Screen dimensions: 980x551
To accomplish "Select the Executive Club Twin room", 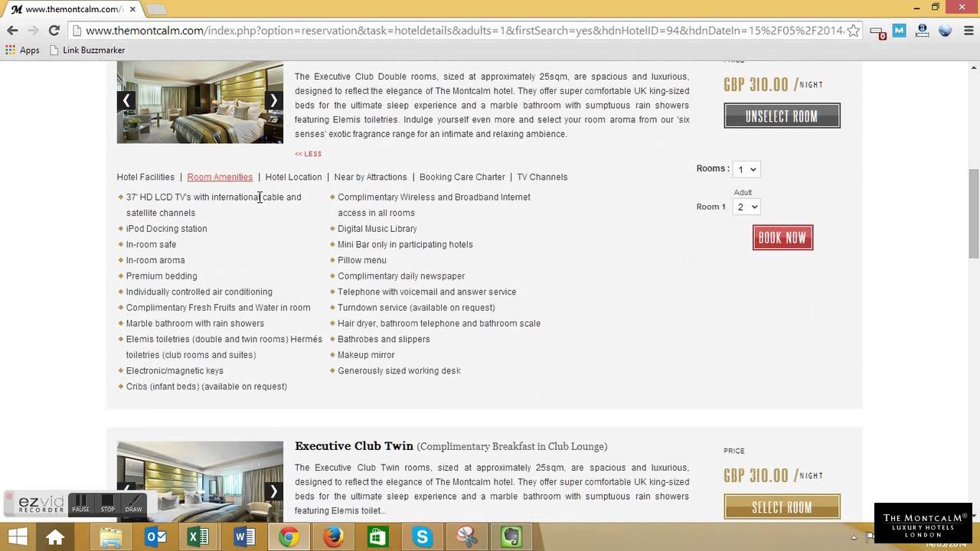I will [782, 507].
